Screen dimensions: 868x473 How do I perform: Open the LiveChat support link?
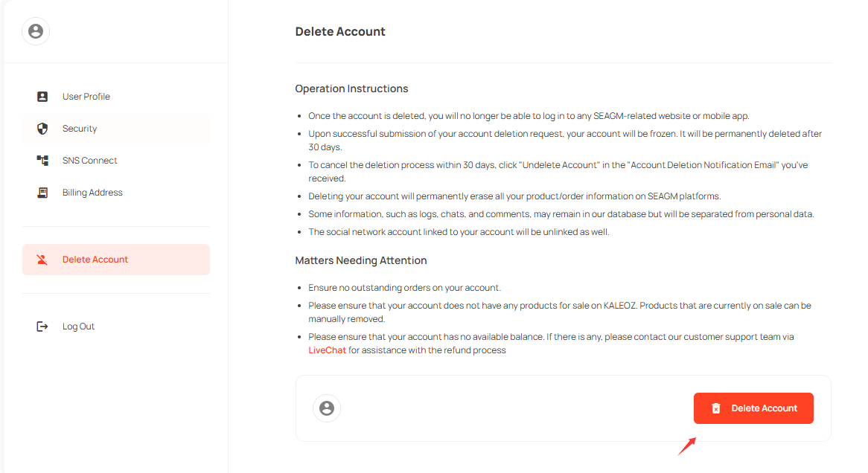pos(327,350)
